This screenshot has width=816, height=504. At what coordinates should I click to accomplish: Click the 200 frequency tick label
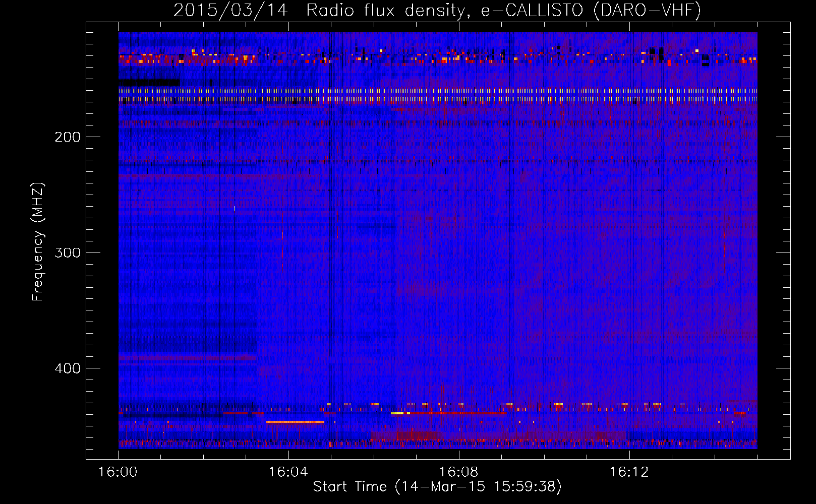click(68, 137)
